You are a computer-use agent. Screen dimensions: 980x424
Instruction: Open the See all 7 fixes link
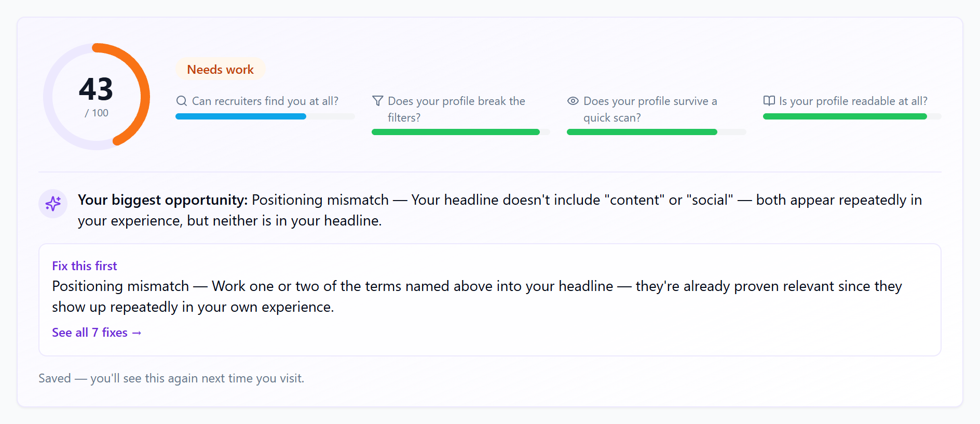(97, 333)
